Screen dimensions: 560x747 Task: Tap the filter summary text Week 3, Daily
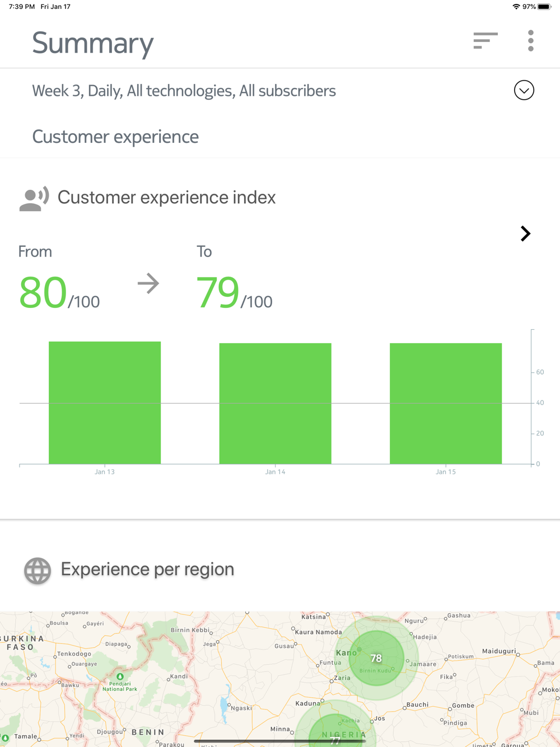184,91
